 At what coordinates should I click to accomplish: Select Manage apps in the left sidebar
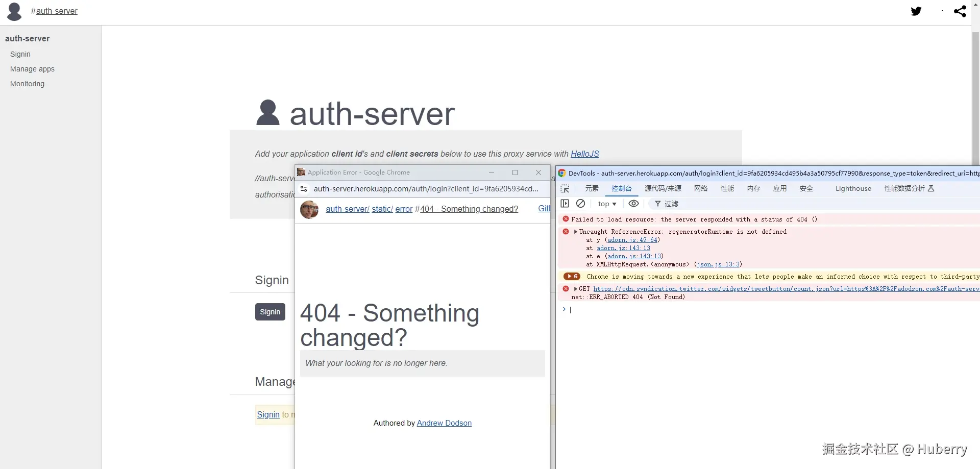[x=32, y=69]
